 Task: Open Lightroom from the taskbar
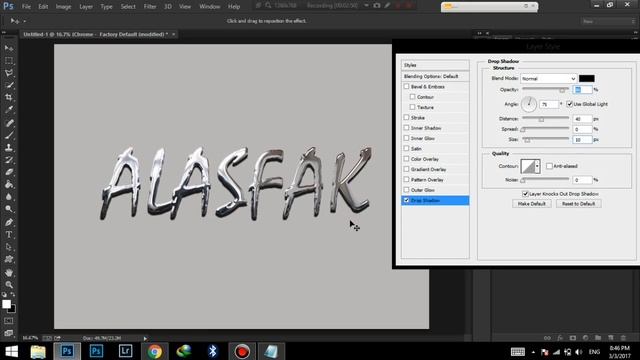[125, 351]
